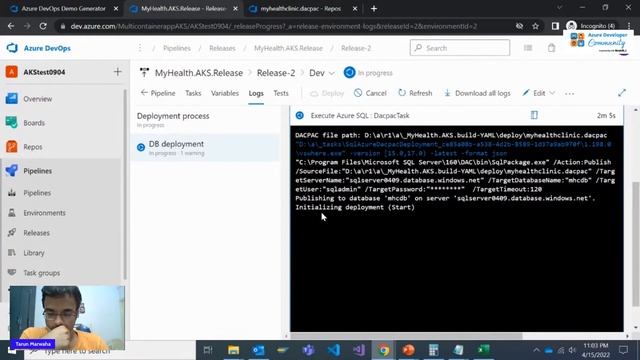This screenshot has width=640, height=360.
Task: Click the log view icon beside 2m 5s
Action: coord(534,116)
